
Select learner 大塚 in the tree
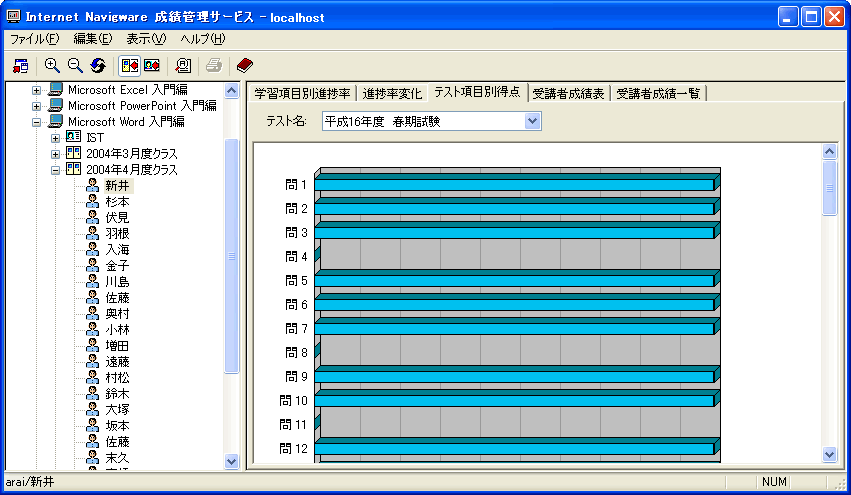click(117, 410)
